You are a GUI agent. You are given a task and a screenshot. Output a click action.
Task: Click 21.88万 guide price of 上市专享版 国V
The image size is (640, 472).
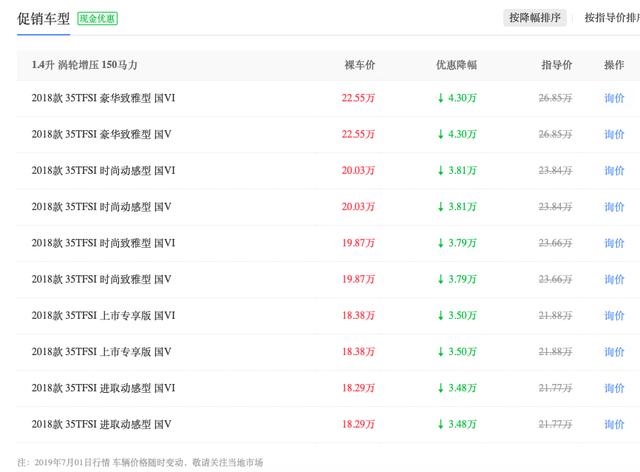point(556,352)
